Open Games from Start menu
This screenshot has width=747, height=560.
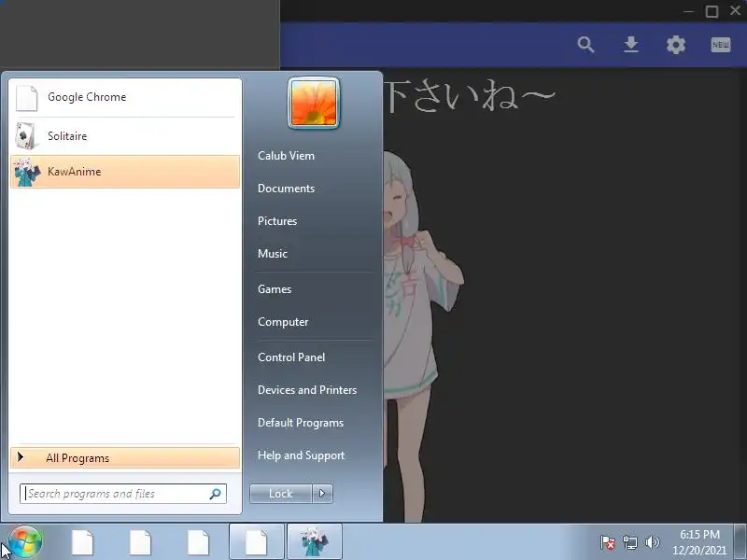tap(275, 289)
